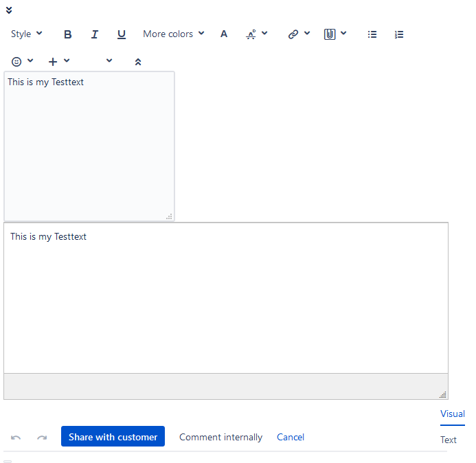
Task: Switch to the Visual tab
Action: pos(453,414)
